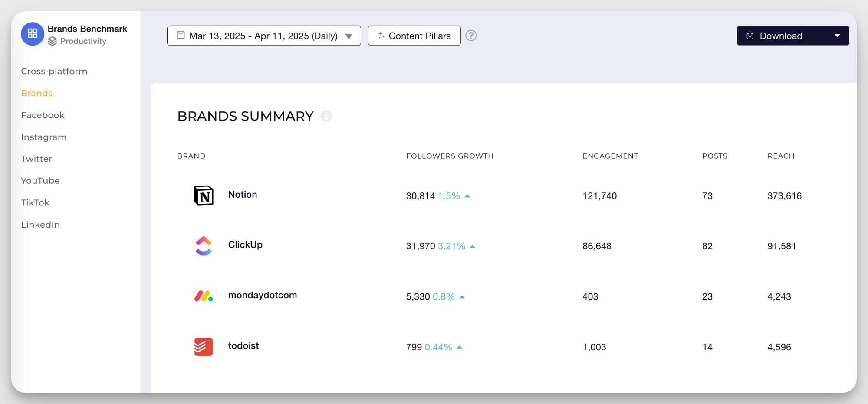Show Brands Summary info icon

point(326,116)
